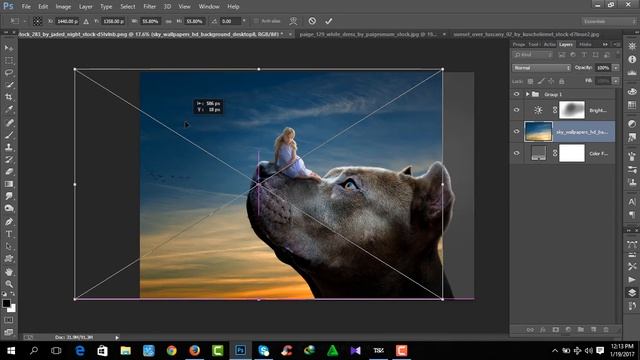Select the Eyedropper tool
This screenshot has width=640, height=360.
(9, 109)
